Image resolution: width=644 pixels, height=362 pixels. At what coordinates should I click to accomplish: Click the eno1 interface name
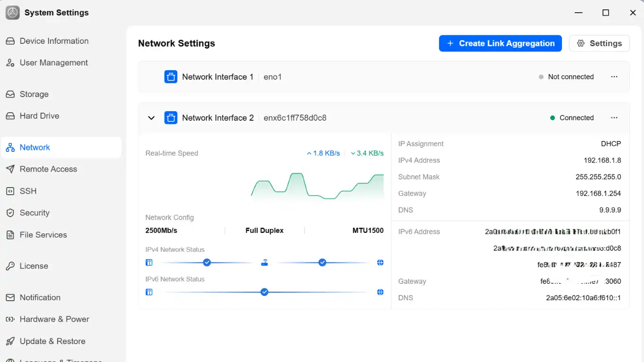point(272,77)
